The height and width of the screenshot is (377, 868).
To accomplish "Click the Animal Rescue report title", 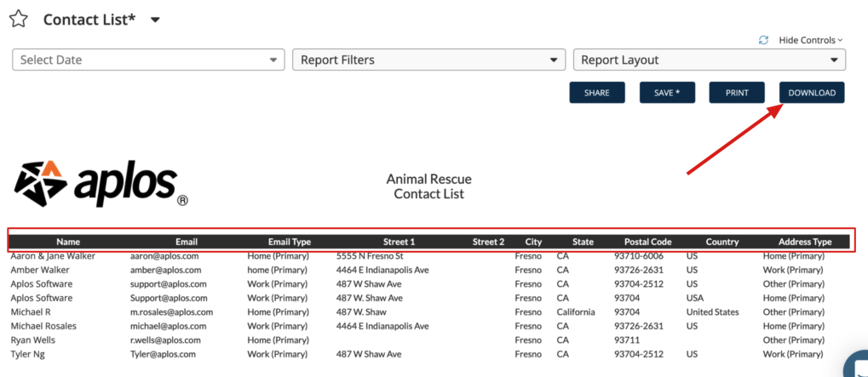I will pyautogui.click(x=429, y=179).
